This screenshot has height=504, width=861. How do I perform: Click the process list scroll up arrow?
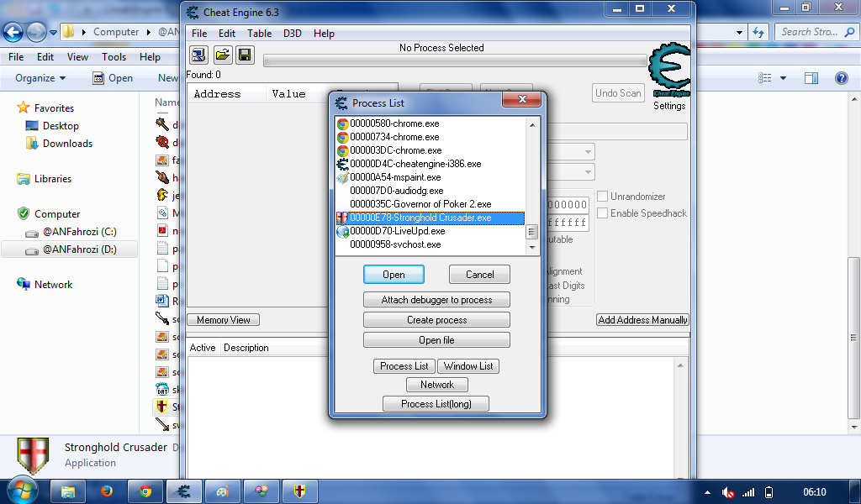coord(532,125)
